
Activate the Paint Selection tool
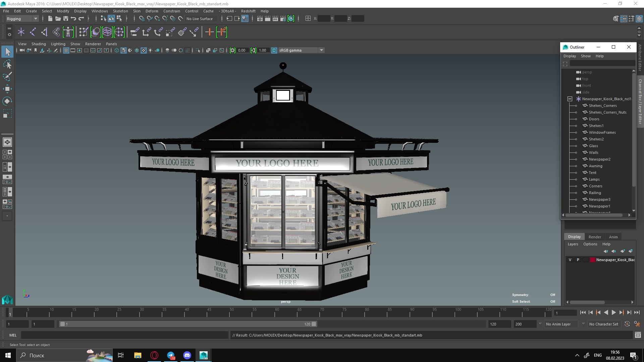(7, 76)
